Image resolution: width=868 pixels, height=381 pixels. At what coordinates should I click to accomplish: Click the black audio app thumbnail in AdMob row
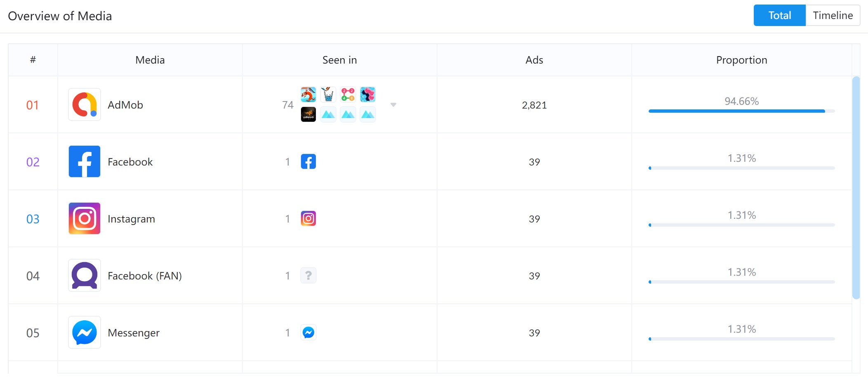[308, 114]
